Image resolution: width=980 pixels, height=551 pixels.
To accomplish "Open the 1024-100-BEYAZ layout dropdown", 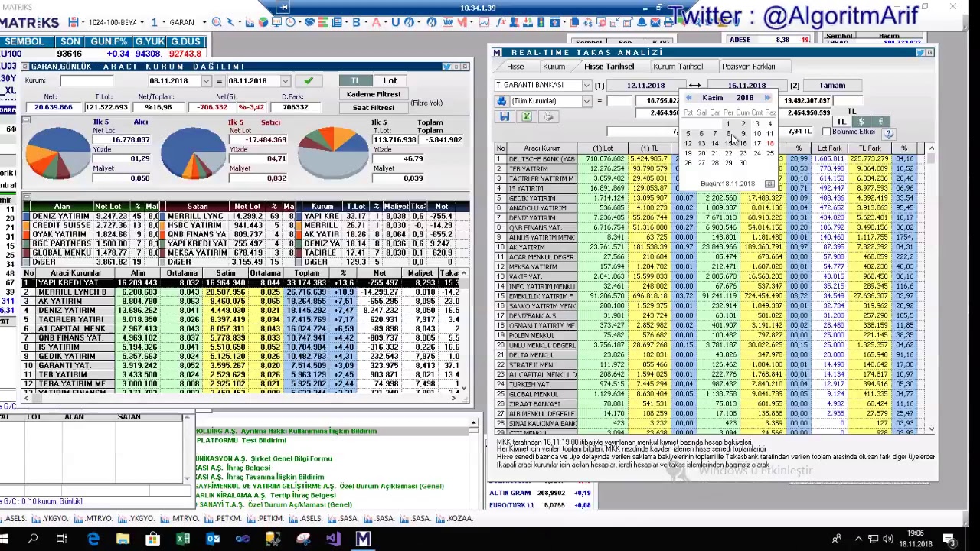I will click(141, 22).
